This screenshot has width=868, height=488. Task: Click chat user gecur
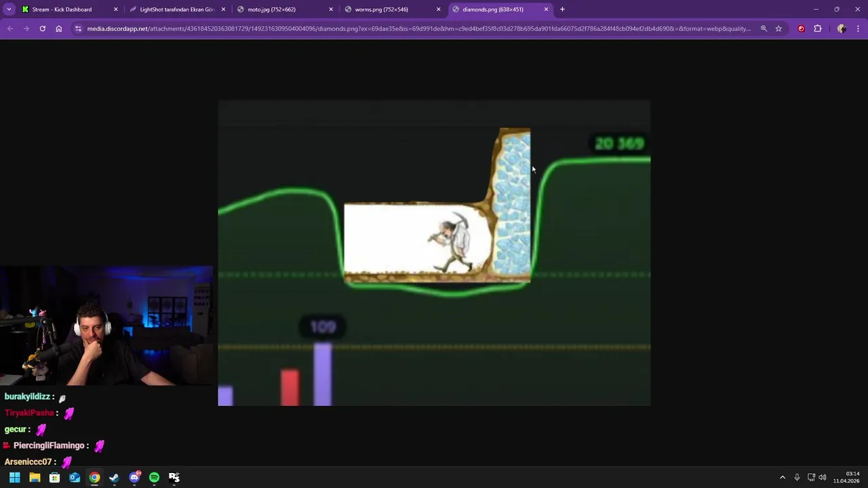[x=14, y=429]
